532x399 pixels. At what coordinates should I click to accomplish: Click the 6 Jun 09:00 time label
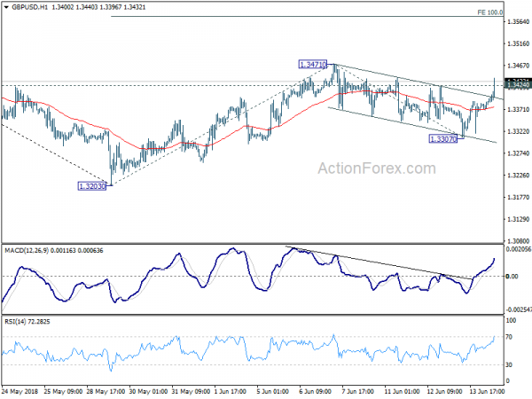click(x=315, y=391)
